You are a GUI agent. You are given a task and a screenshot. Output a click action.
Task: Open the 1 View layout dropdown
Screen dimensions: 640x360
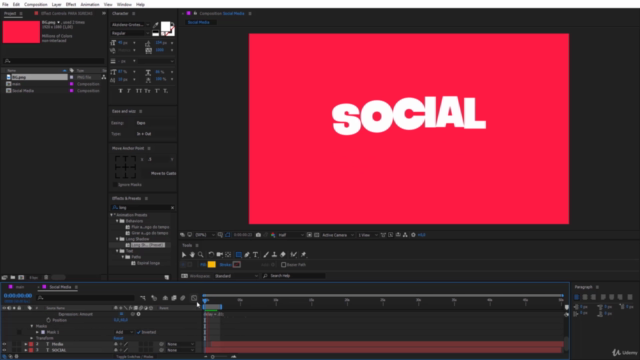367,235
